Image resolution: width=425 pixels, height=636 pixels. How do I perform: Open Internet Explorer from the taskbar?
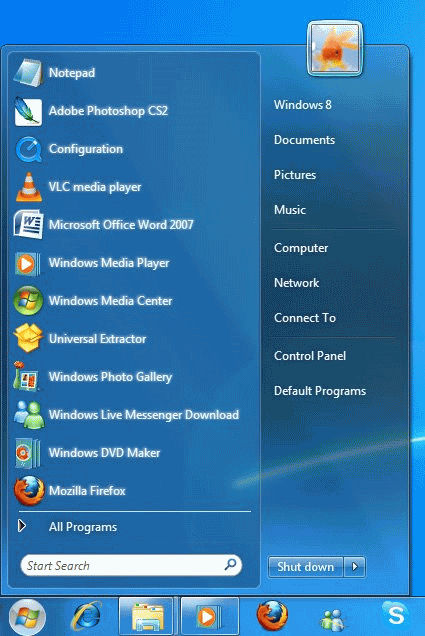pyautogui.click(x=86, y=617)
